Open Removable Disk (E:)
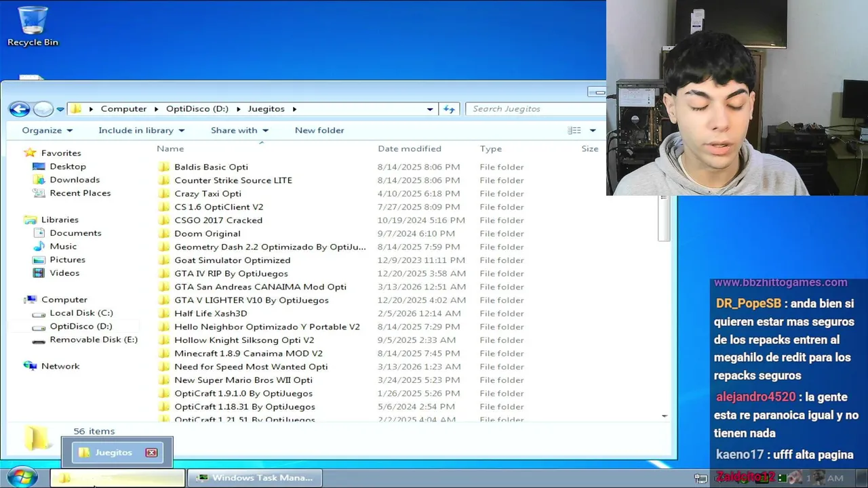This screenshot has height=488, width=868. click(94, 340)
